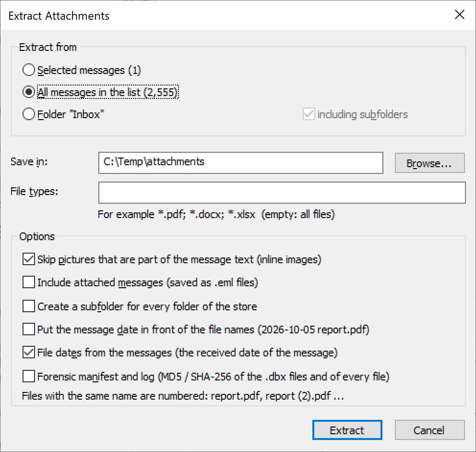Viewport: 476px width, 452px height.
Task: Close the Extract Attachments window
Action: pos(460,14)
